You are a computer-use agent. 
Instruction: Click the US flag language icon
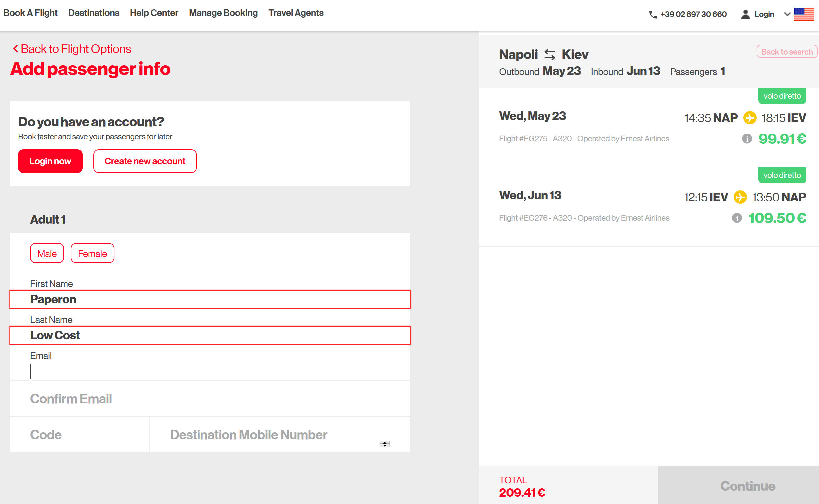click(x=804, y=14)
